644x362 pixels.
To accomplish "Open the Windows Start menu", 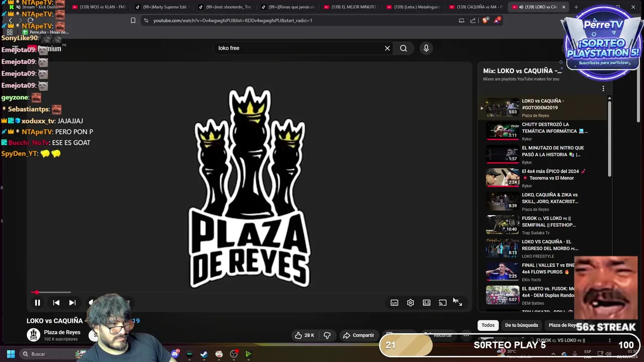I will point(11,354).
